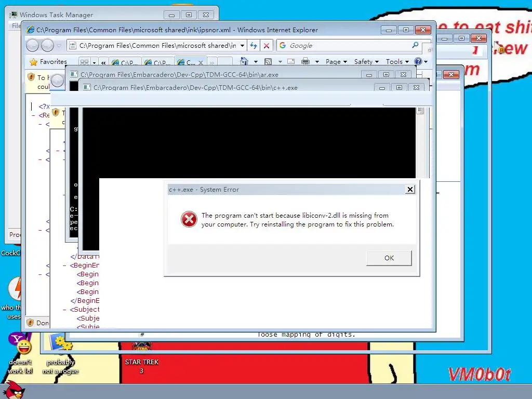Screen dimensions: 532x399
Task: Click the red error icon in the dialog
Action: (x=189, y=219)
